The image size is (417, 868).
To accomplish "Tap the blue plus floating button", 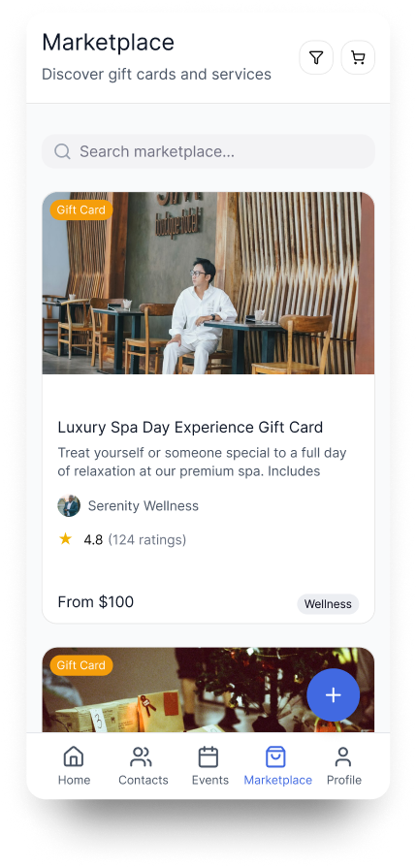I will click(x=334, y=694).
